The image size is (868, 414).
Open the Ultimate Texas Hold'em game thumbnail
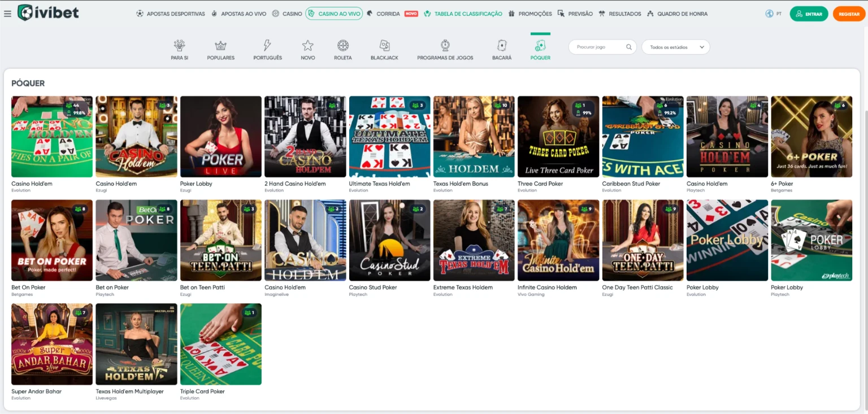(x=389, y=136)
